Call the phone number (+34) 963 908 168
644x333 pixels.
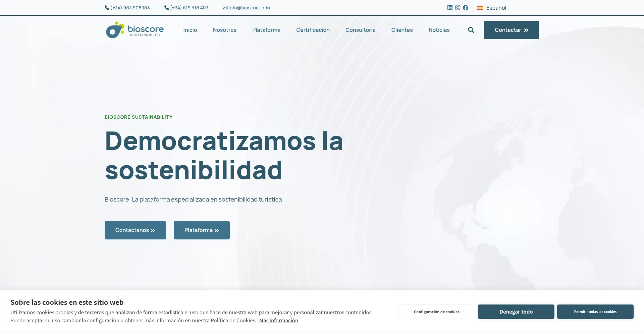[x=127, y=8]
